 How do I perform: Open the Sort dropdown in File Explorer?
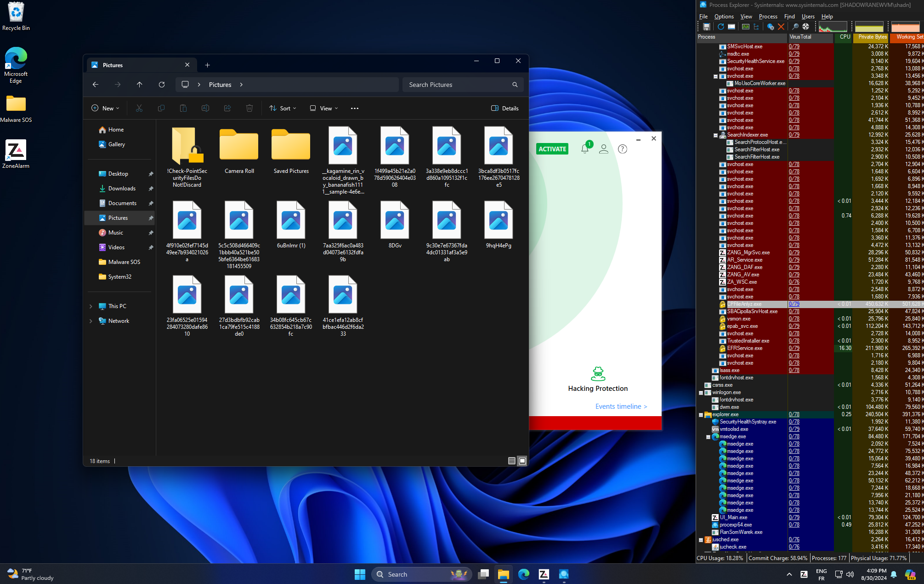(283, 109)
